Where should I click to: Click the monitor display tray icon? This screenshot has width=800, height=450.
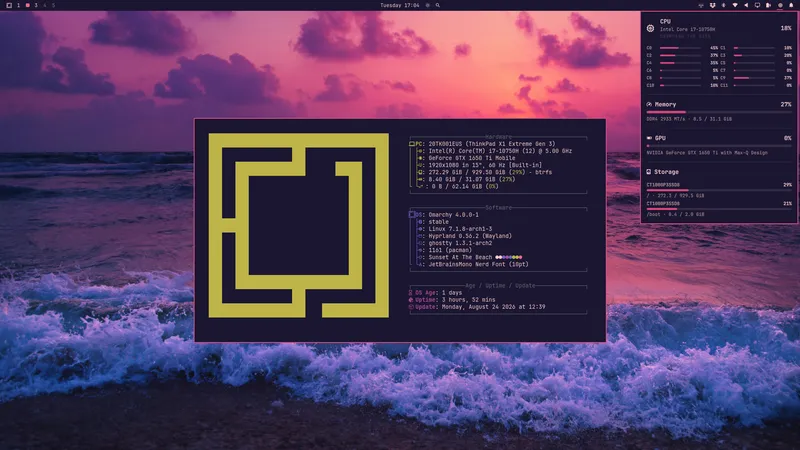pos(758,5)
